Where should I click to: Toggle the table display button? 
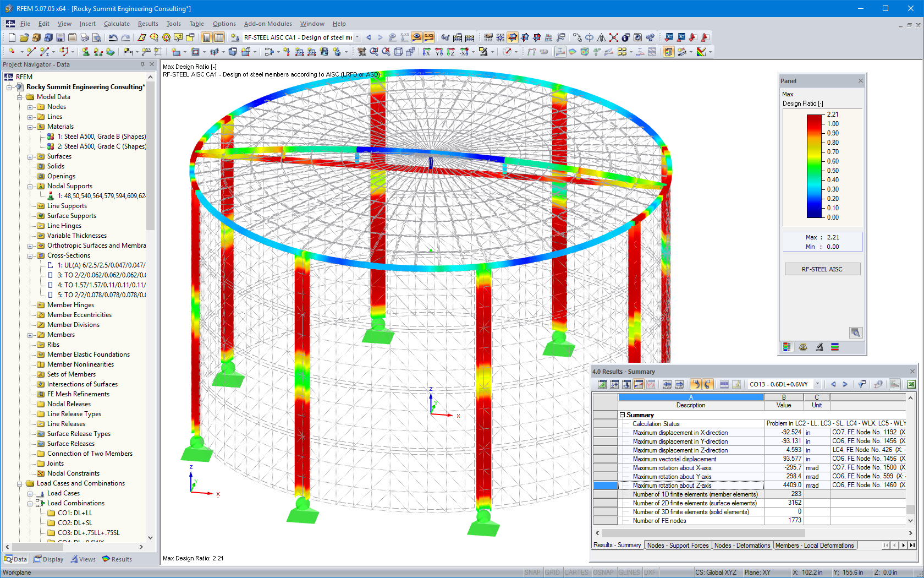coord(219,37)
